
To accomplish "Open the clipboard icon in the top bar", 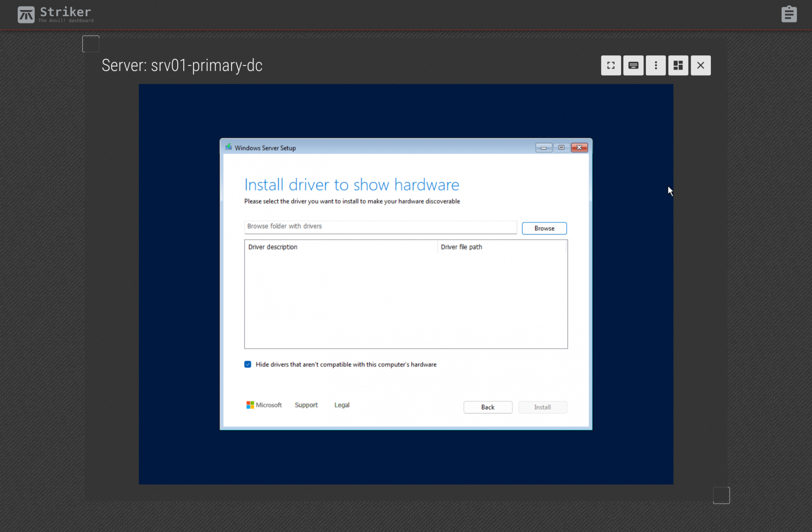I will (x=789, y=14).
